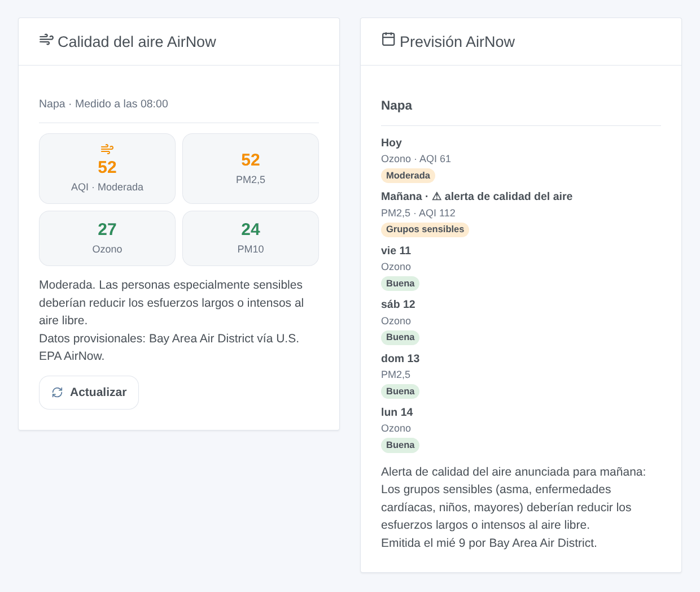The width and height of the screenshot is (700, 592).
Task: Click the wind icon in Calidad del aire header
Action: pos(46,40)
